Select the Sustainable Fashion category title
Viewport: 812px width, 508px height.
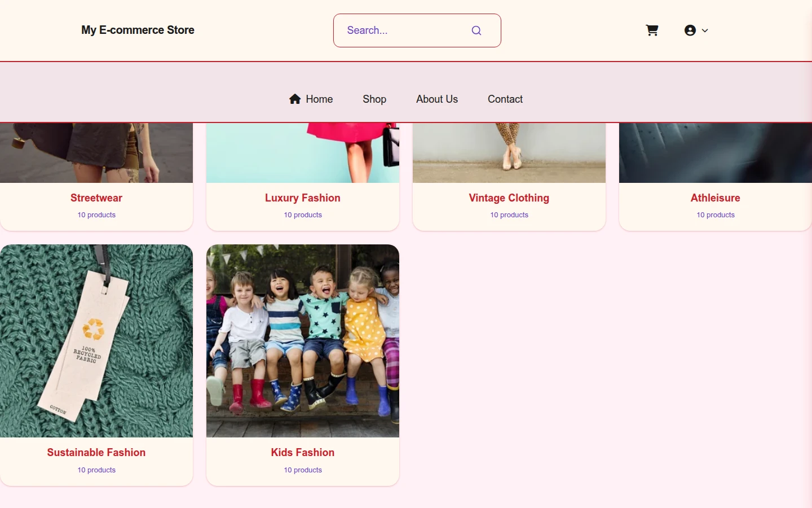coord(96,453)
